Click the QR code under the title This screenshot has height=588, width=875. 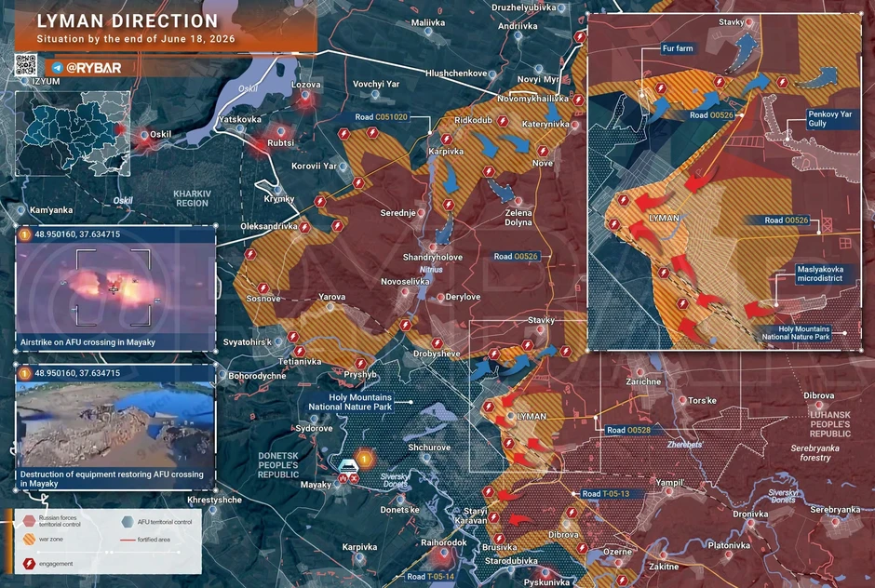coord(26,65)
